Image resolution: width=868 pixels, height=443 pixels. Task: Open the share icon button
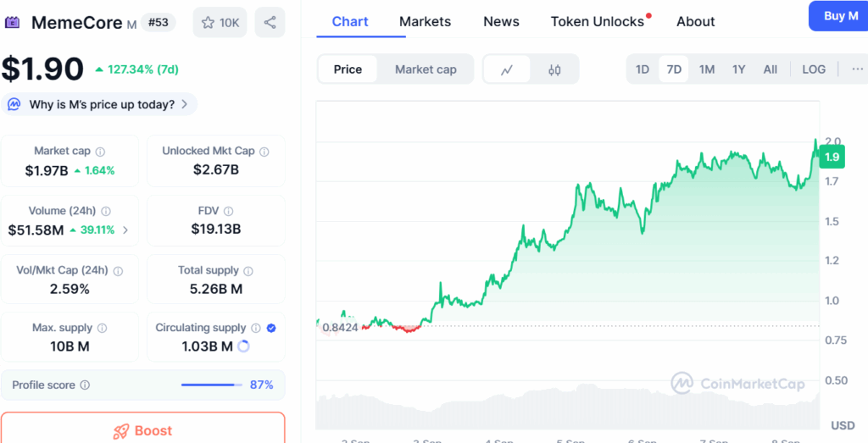[x=270, y=23]
